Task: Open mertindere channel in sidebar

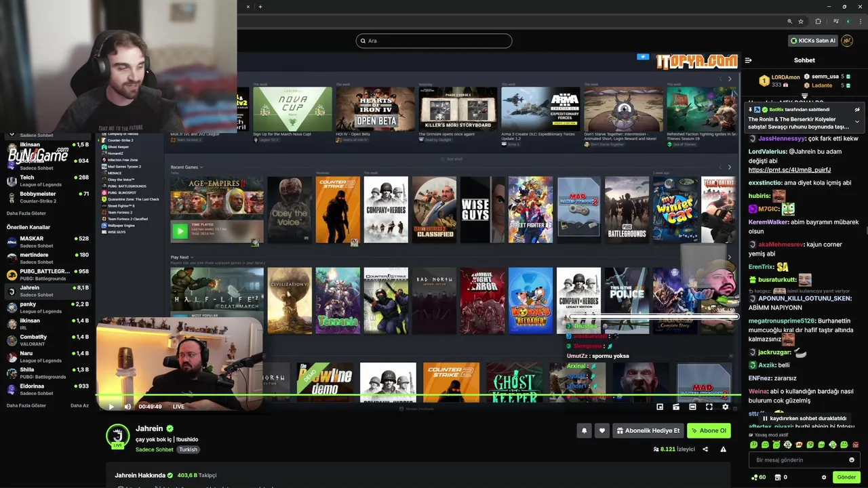Action: [x=47, y=258]
